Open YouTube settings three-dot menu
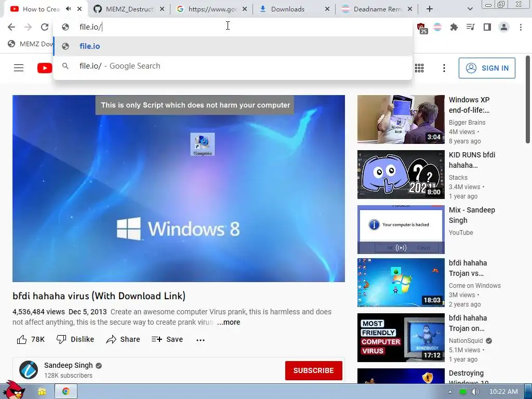 coord(444,68)
